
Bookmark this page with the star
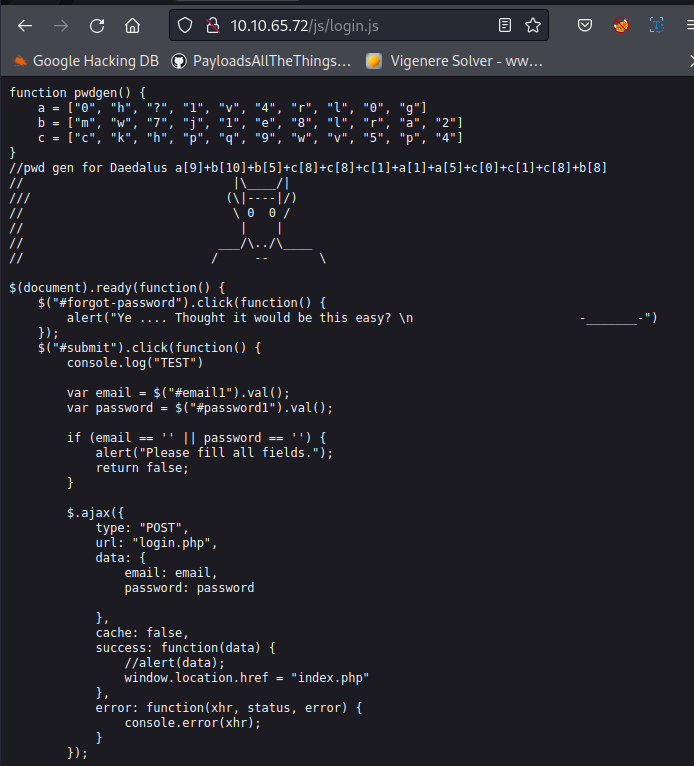click(533, 25)
